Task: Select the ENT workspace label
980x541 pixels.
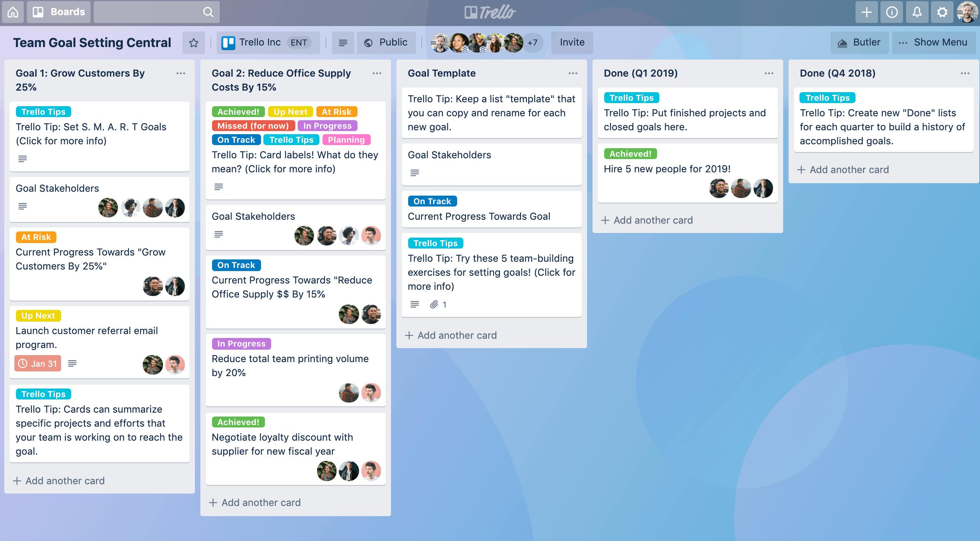Action: (298, 42)
